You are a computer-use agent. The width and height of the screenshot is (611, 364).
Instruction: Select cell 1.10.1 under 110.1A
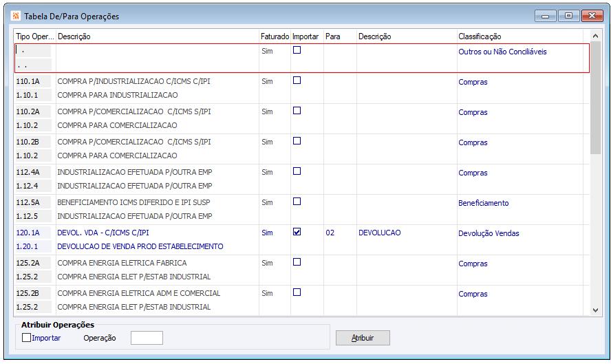click(x=33, y=95)
